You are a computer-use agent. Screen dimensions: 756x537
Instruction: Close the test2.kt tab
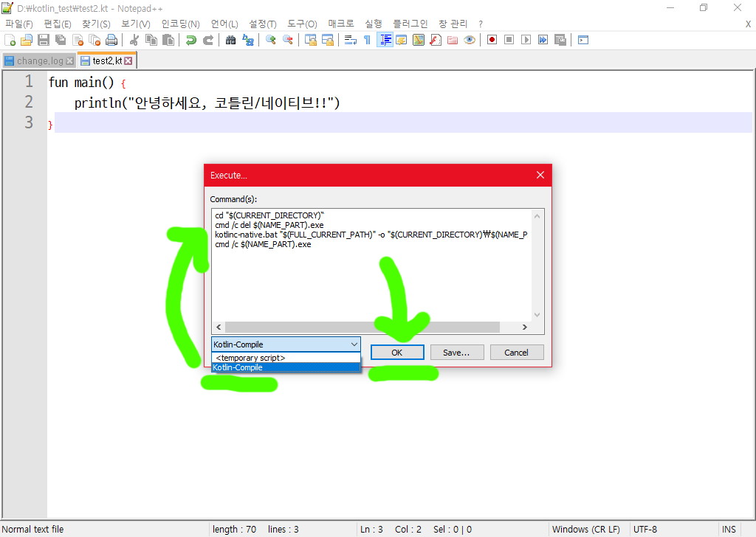(x=128, y=60)
